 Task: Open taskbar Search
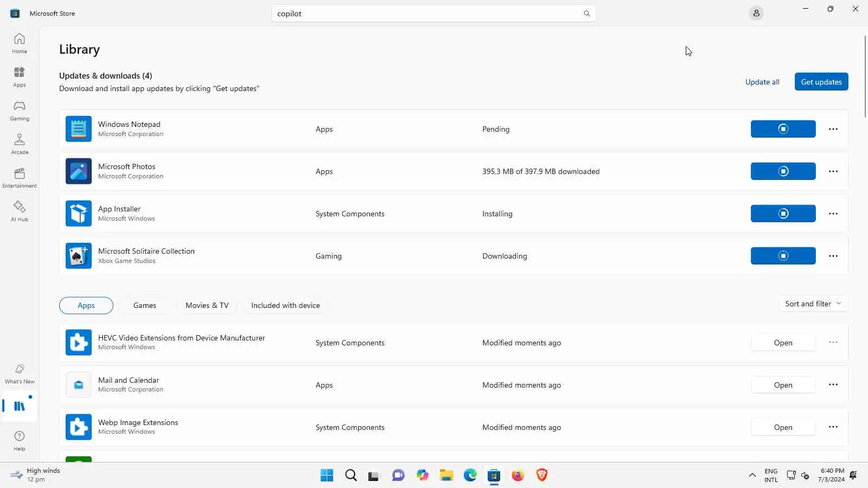click(351, 476)
